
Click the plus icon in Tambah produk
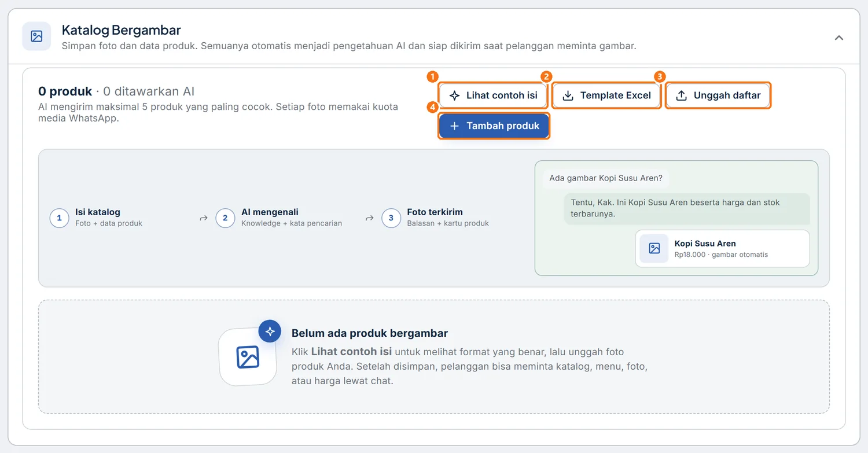click(x=454, y=126)
